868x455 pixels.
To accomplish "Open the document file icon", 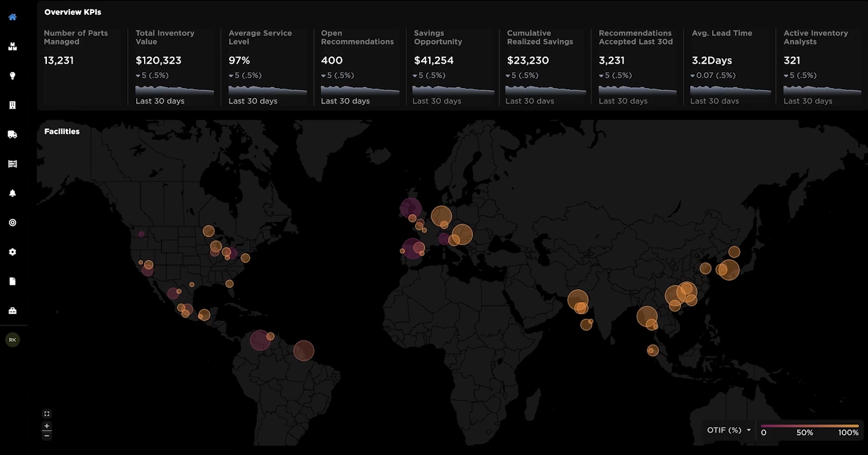I will pyautogui.click(x=12, y=281).
